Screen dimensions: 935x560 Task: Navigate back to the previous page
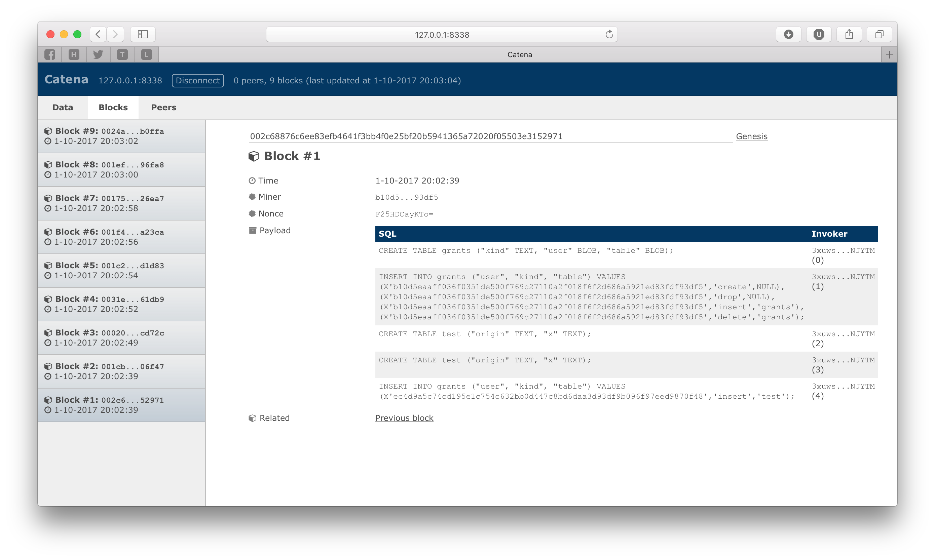98,34
